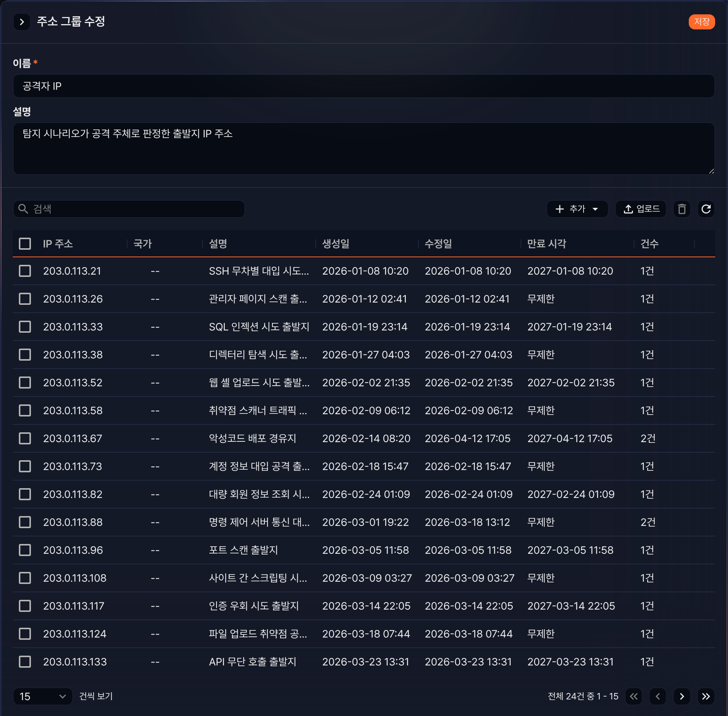The height and width of the screenshot is (716, 728).
Task: Click the description '악성코드 배포 경유지'
Action: point(253,438)
